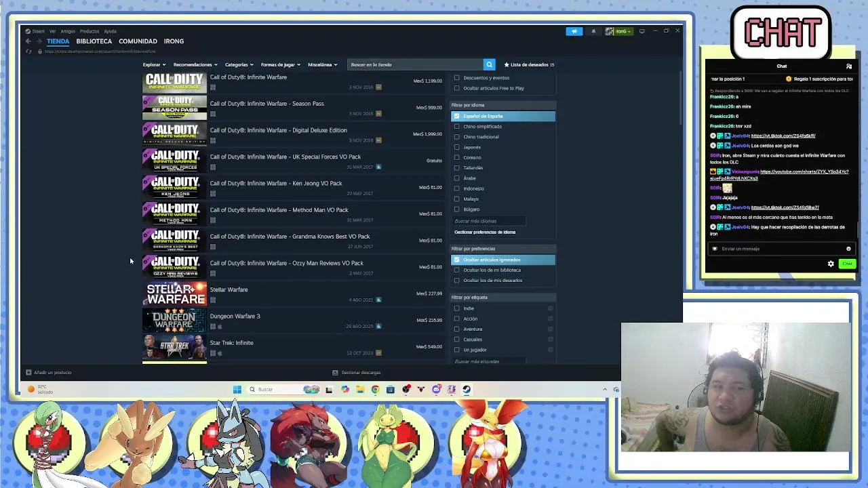Check the Coreano language filter
This screenshot has width=868, height=488.
tap(456, 157)
